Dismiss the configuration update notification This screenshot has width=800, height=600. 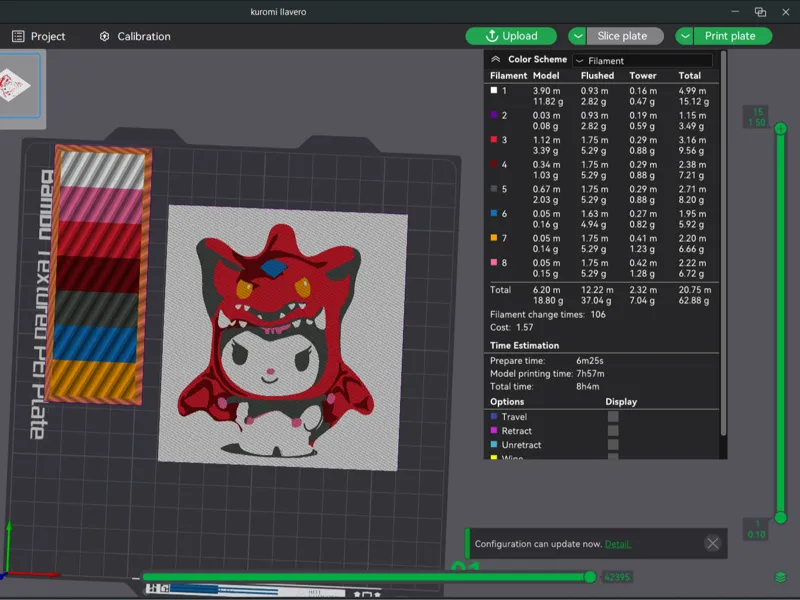tap(712, 543)
